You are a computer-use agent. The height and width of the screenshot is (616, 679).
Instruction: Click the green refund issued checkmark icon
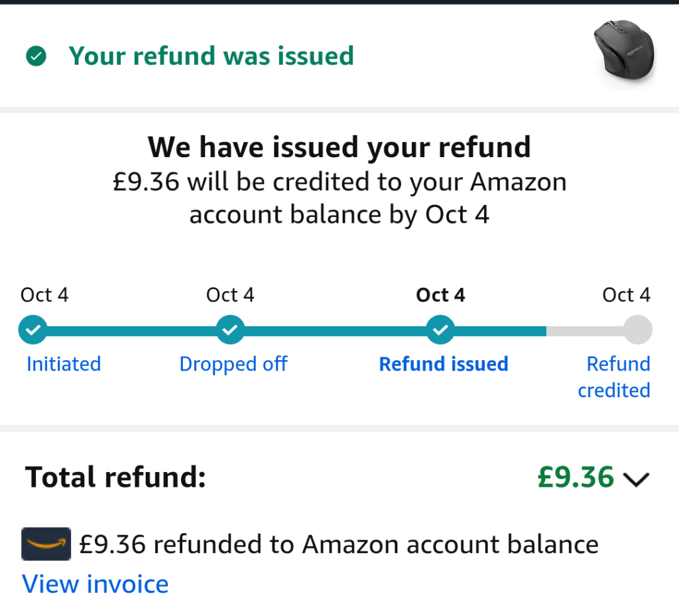pyautogui.click(x=35, y=56)
